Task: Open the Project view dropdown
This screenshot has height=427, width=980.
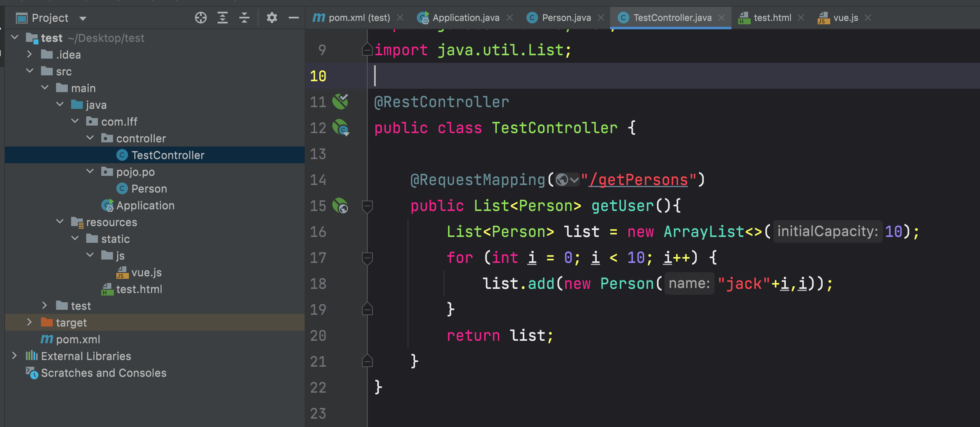Action: [x=82, y=18]
